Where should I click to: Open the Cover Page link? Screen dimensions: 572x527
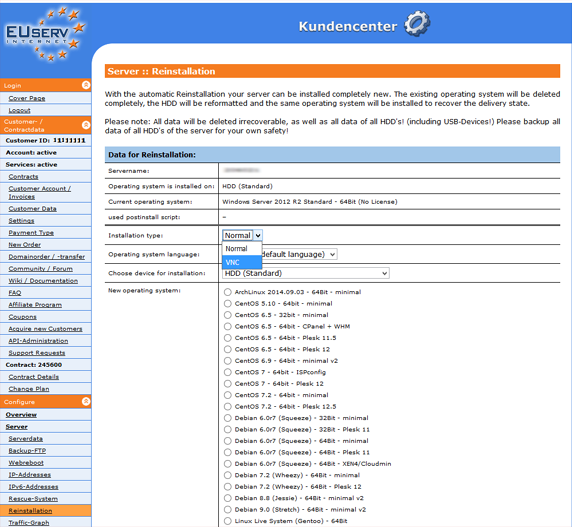(27, 98)
